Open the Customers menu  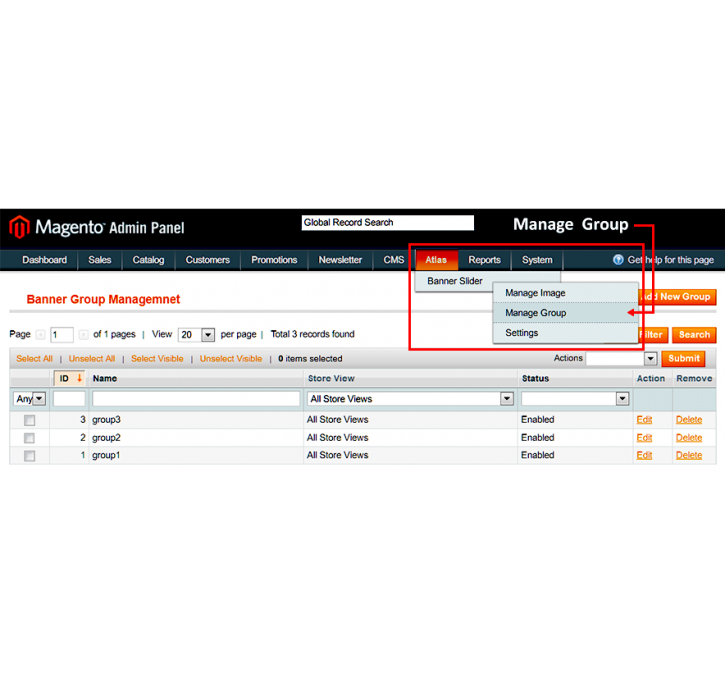[x=208, y=260]
